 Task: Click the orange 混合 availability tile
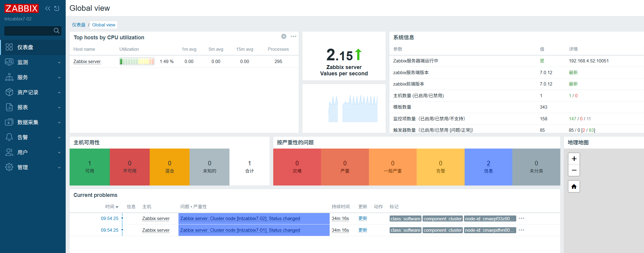[x=169, y=167]
